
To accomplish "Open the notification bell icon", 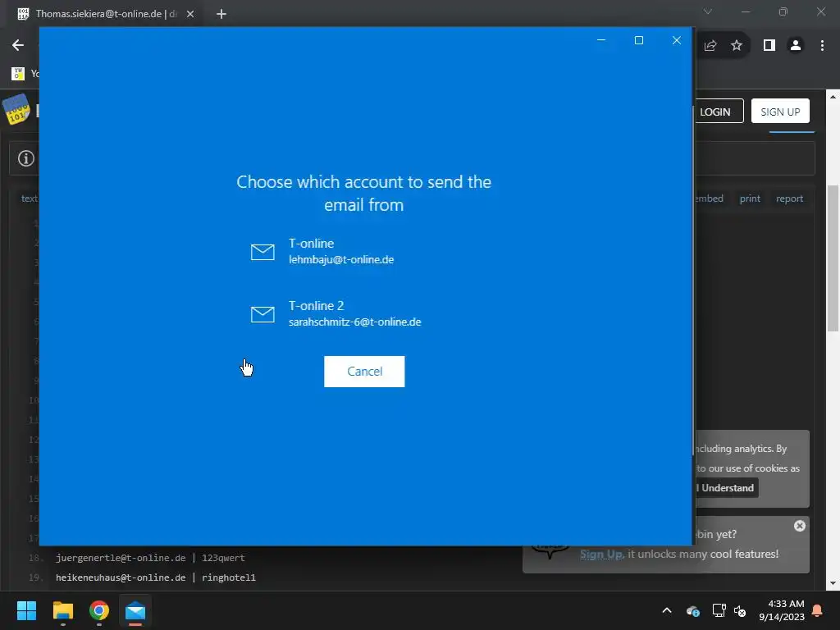I will (x=818, y=610).
